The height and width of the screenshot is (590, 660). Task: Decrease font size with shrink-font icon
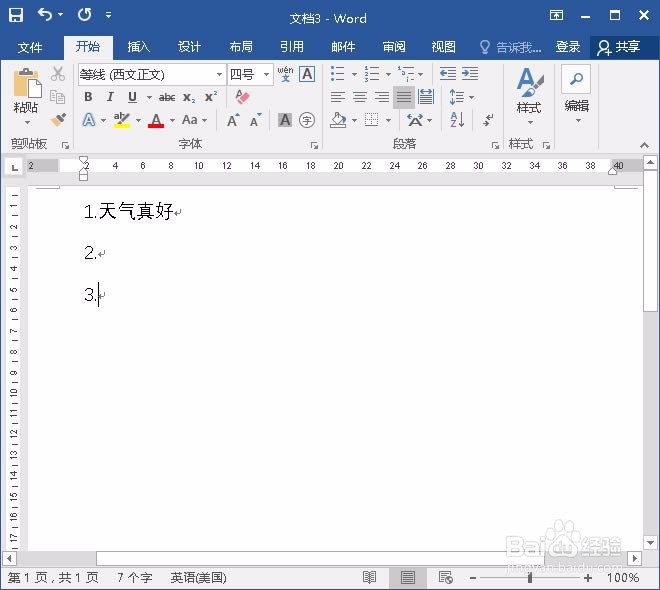255,120
